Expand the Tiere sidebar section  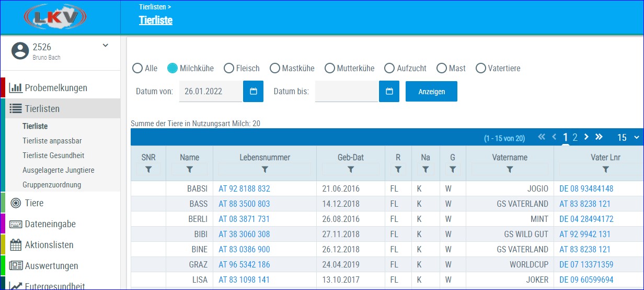click(x=34, y=203)
